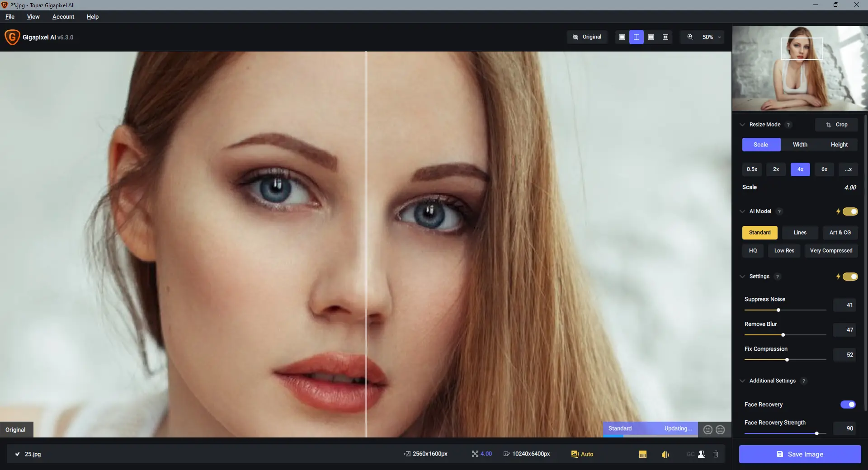Select the single view mode icon
The height and width of the screenshot is (470, 868).
622,37
